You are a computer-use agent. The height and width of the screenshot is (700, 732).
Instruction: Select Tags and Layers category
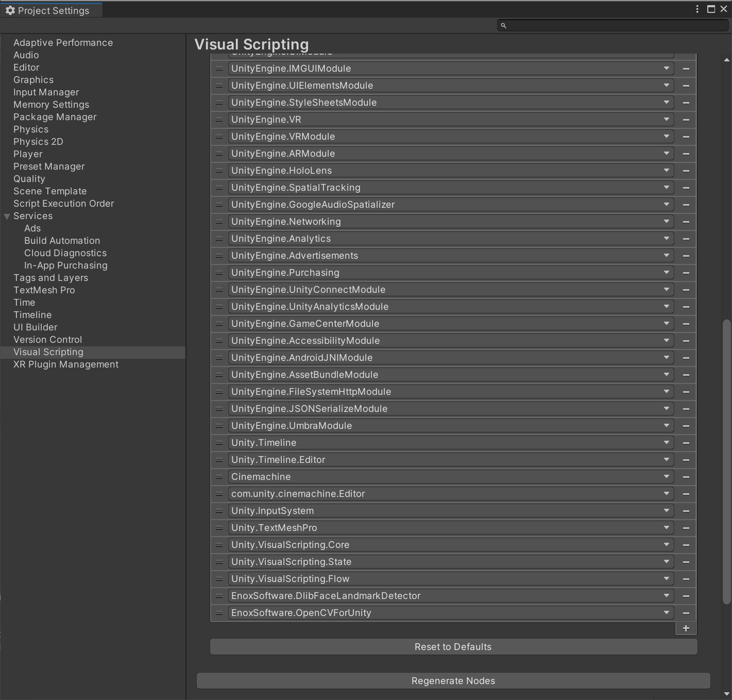pyautogui.click(x=50, y=278)
